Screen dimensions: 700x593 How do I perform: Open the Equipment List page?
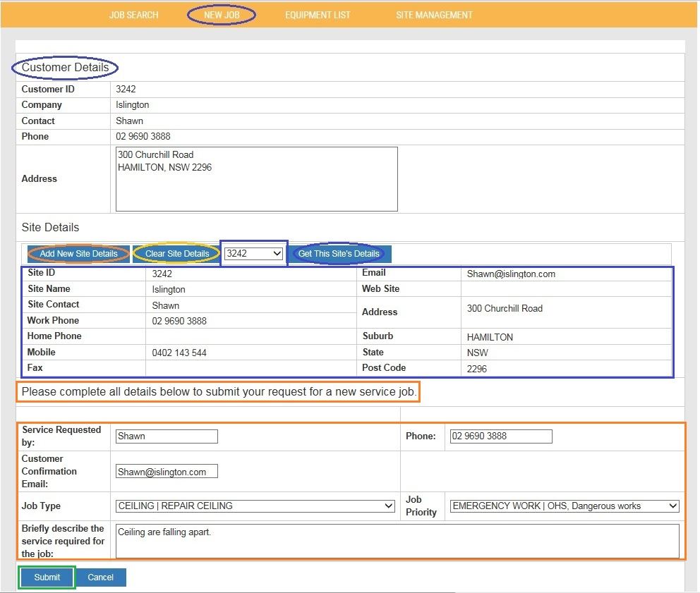318,15
